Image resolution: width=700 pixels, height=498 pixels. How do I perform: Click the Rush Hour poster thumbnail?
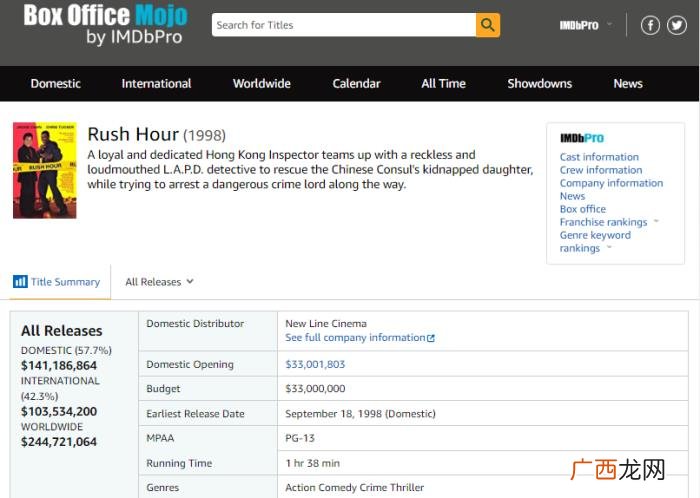(45, 170)
